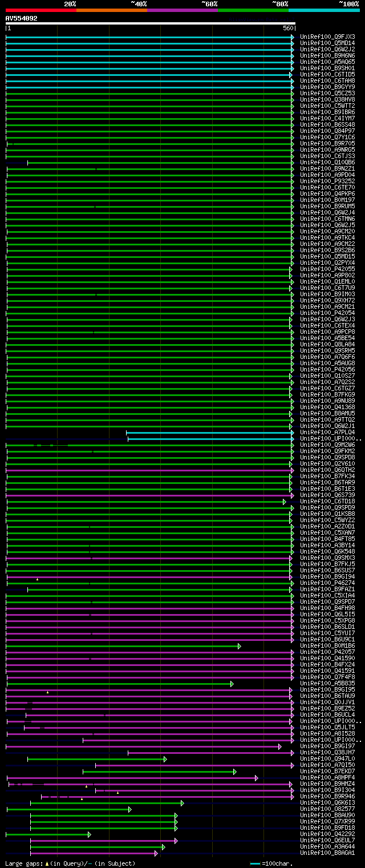Click the green ~80% legend segment
Viewport: 365px width, 868px height.
click(253, 10)
